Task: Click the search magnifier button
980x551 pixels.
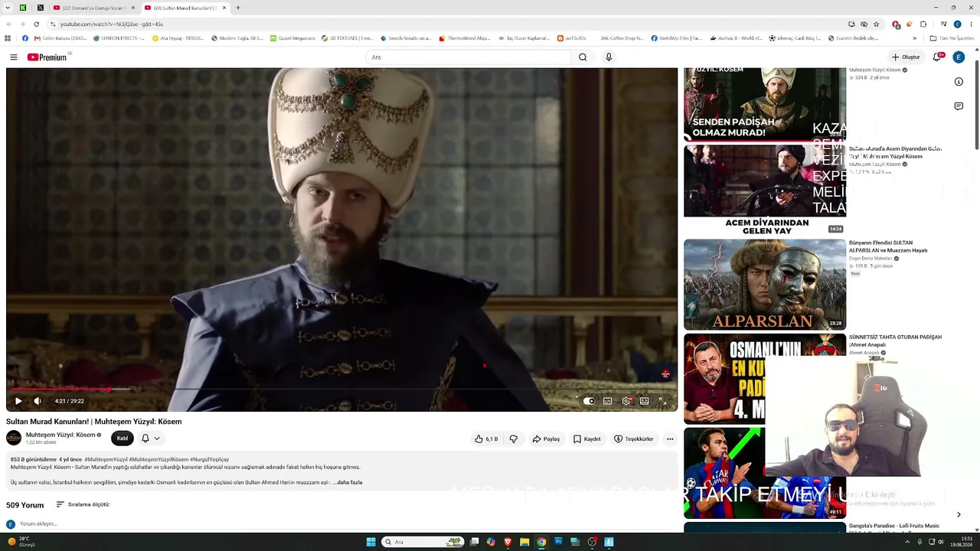Action: coord(583,57)
